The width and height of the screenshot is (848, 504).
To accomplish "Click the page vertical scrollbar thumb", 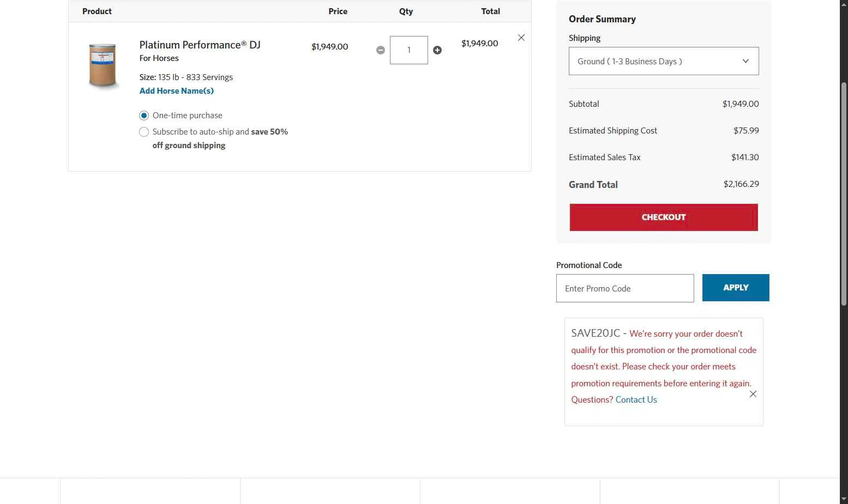I will (x=844, y=193).
